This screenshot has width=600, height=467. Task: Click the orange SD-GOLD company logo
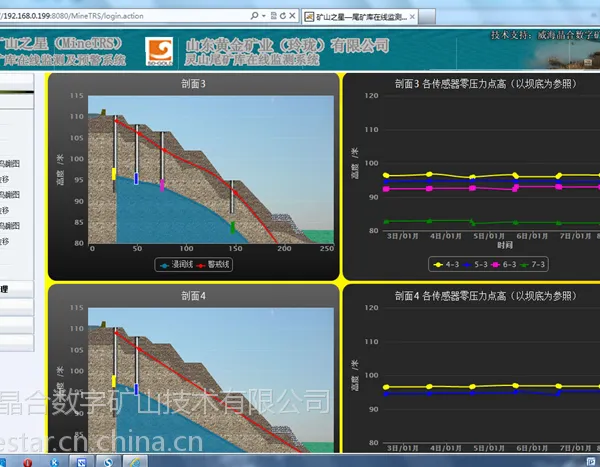point(159,51)
